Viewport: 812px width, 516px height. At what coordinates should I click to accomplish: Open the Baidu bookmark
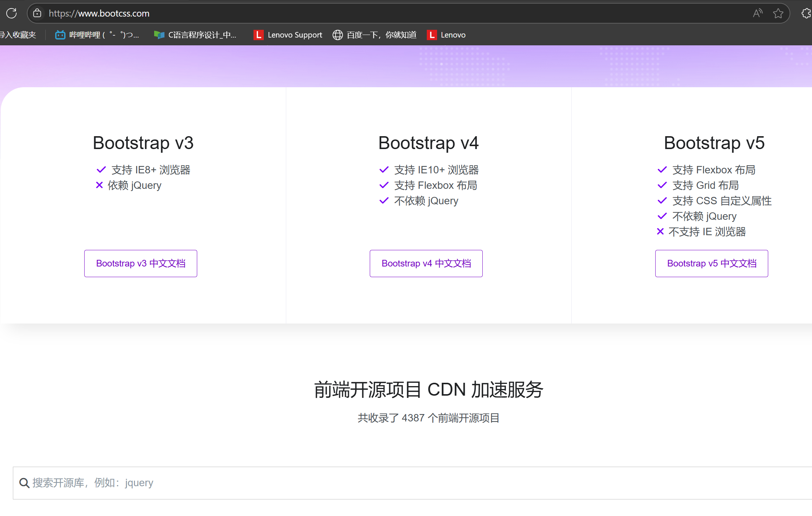click(375, 35)
